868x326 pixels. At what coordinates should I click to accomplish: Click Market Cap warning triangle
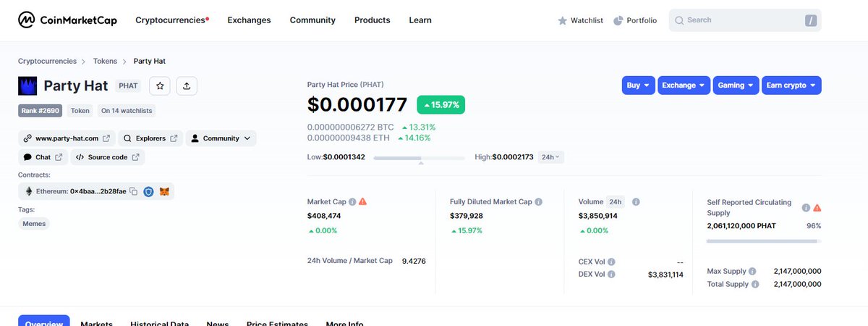click(x=362, y=201)
